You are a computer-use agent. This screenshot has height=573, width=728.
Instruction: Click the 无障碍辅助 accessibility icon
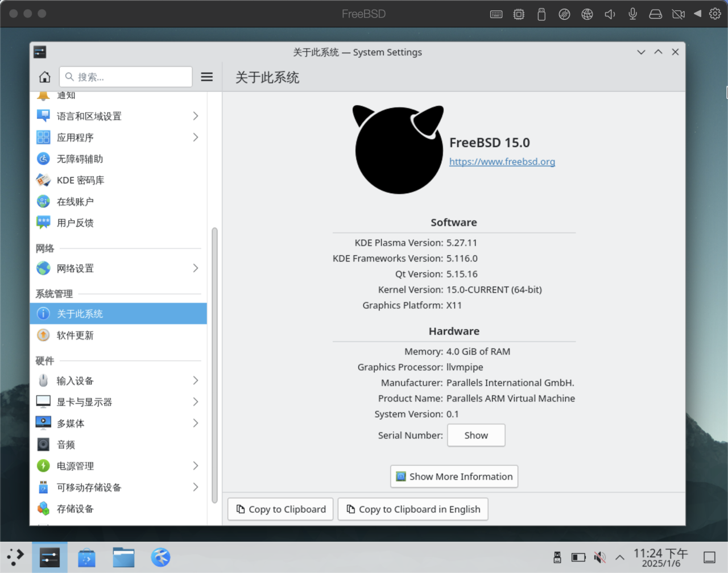tap(43, 159)
